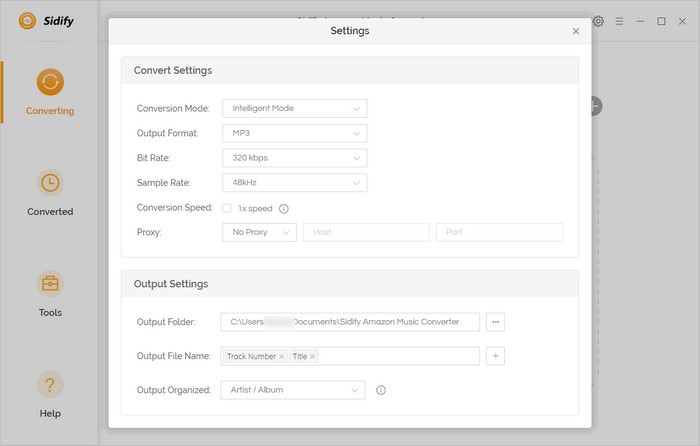Click the info icon beside Output Organized
Screen dimensions: 700x446
(380, 390)
